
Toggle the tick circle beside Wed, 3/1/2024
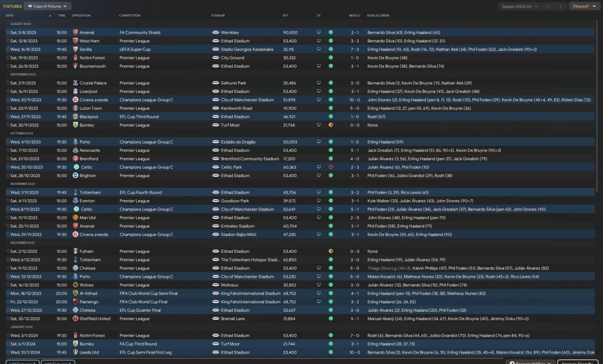pyautogui.click(x=8, y=335)
